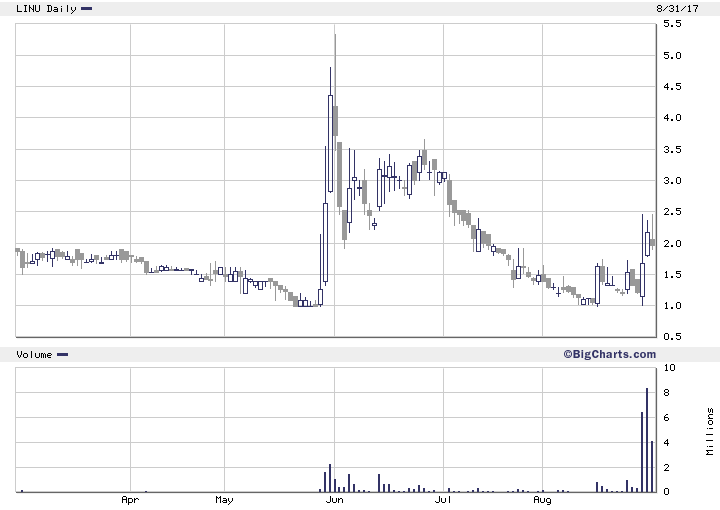Screen dimensions: 720x510
Task: Click the tallest volume bar above 8 million
Action: tap(647, 440)
